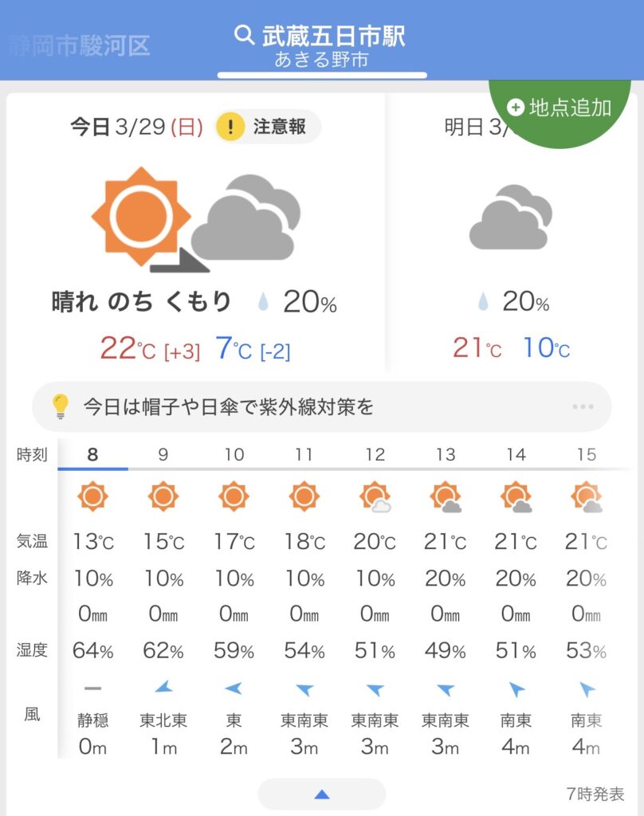This screenshot has width=644, height=816.
Task: Tap the plus icon for adding location
Action: (516, 107)
